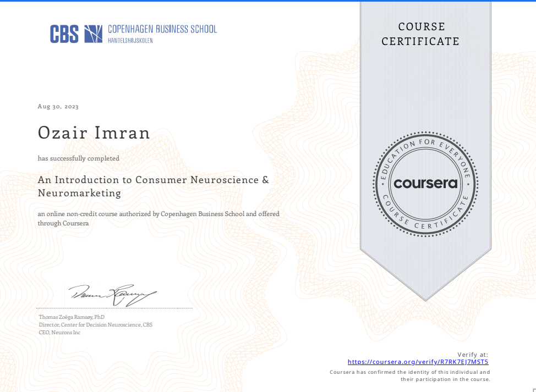536x392 pixels.
Task: Click the Copenhagen Business School header text
Action: 162,29
